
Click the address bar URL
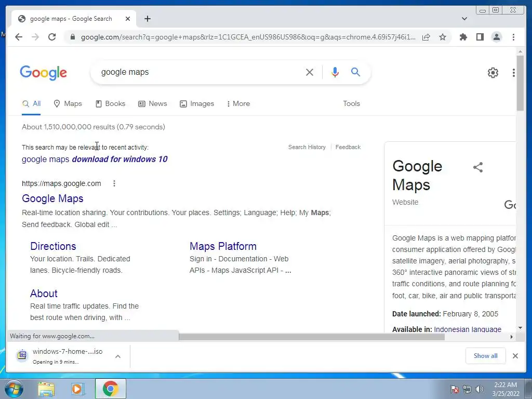tap(248, 37)
